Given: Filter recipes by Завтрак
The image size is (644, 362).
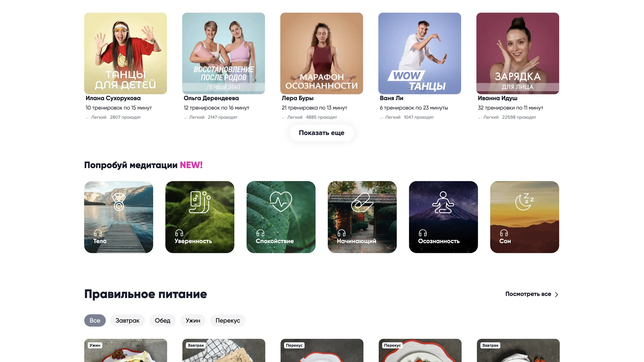Looking at the screenshot, I should pyautogui.click(x=127, y=320).
